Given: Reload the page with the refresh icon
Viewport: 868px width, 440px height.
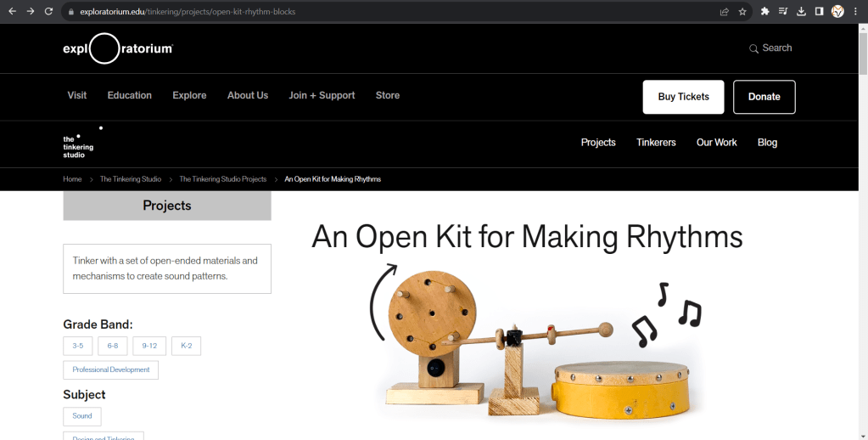Looking at the screenshot, I should 48,12.
